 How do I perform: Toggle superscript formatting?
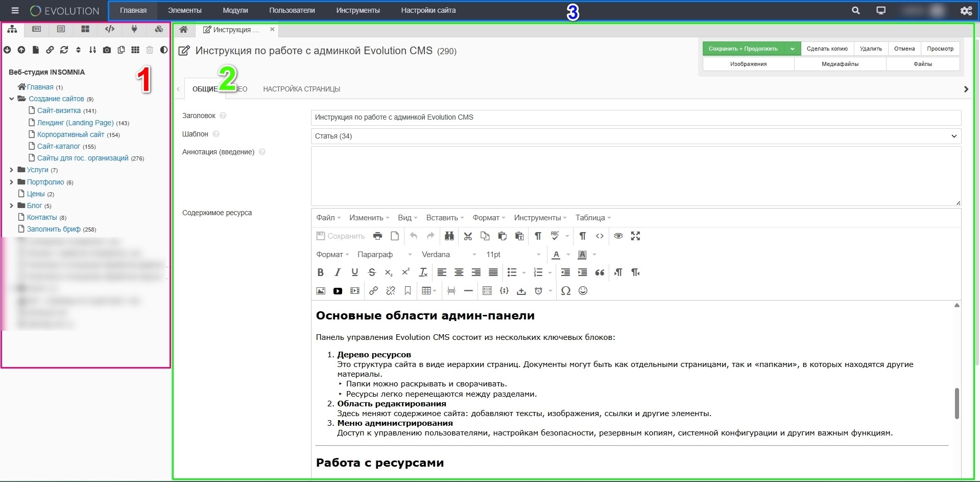pos(405,272)
